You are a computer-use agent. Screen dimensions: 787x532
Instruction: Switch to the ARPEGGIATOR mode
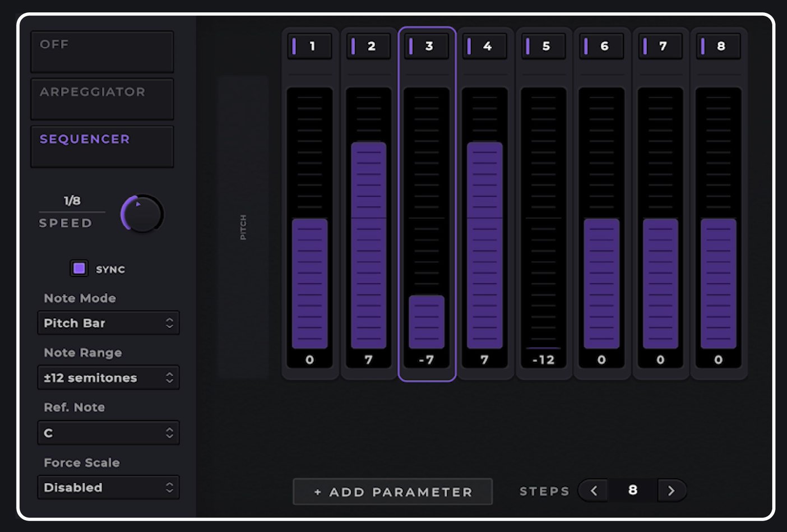click(101, 99)
